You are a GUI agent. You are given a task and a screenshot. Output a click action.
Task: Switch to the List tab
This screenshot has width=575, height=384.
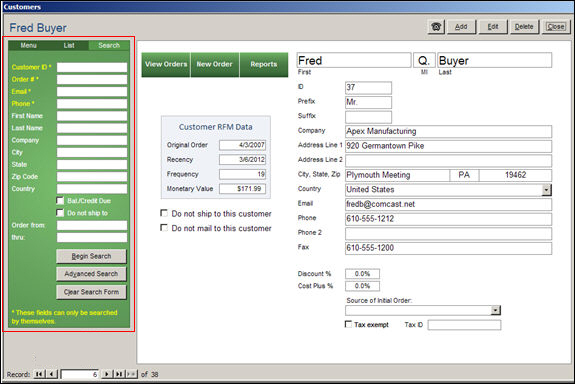[69, 45]
